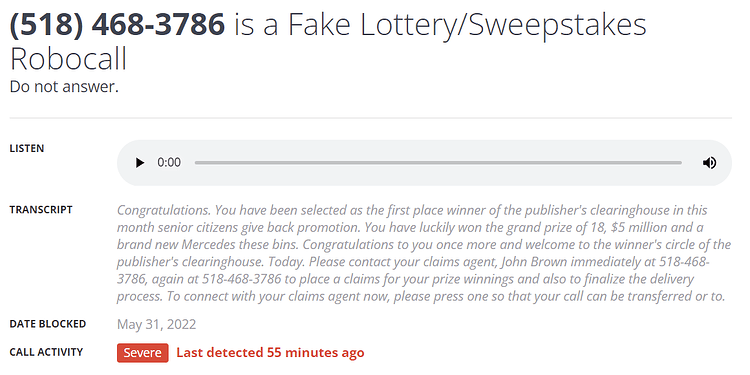The width and height of the screenshot is (750, 375).
Task: Click the 0:00 playback time label
Action: (x=169, y=163)
